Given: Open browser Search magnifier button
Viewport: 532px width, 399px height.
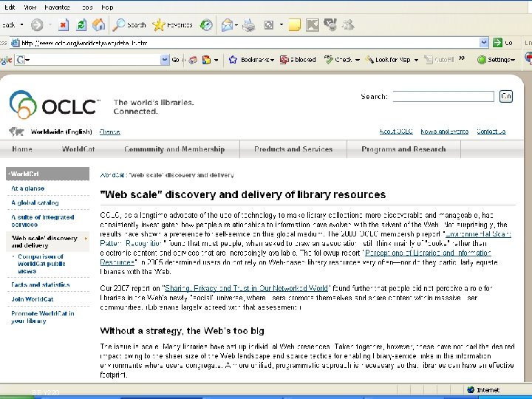Looking at the screenshot, I should [129, 25].
